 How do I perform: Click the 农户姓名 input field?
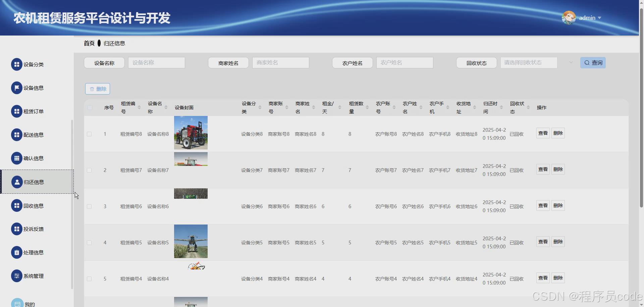[405, 63]
